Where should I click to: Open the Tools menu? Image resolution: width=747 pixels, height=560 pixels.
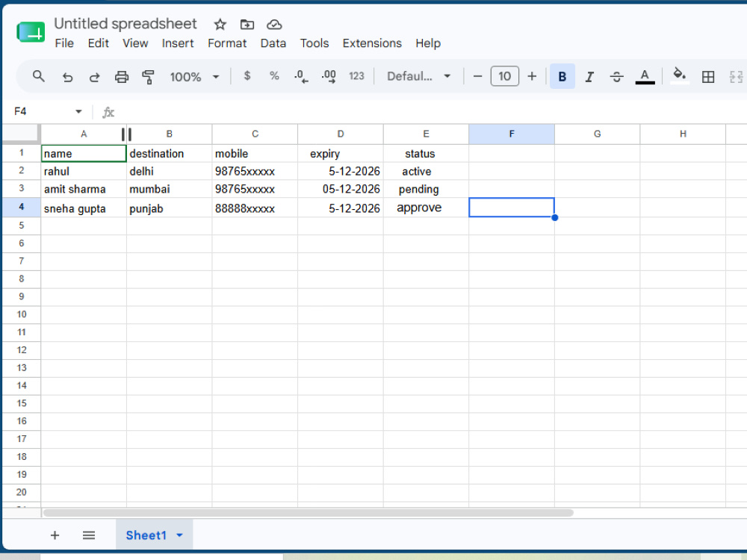(x=314, y=43)
